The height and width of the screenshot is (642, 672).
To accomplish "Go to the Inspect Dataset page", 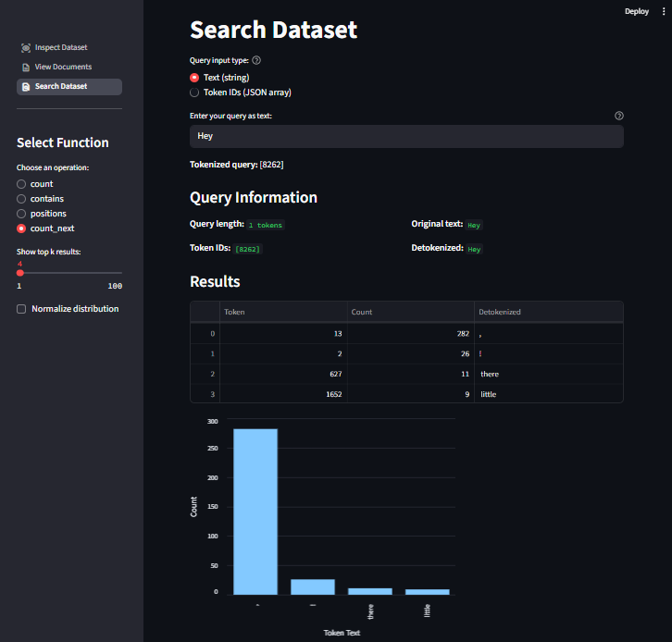I will click(61, 47).
